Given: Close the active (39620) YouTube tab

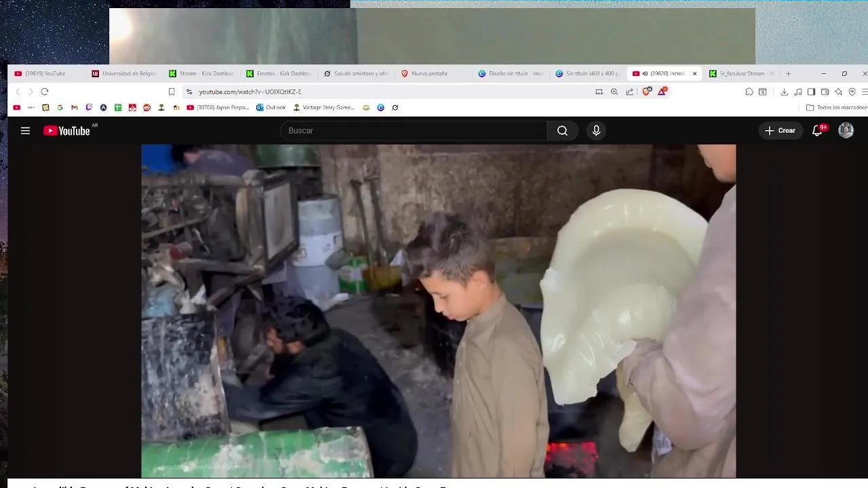Looking at the screenshot, I should pos(694,73).
